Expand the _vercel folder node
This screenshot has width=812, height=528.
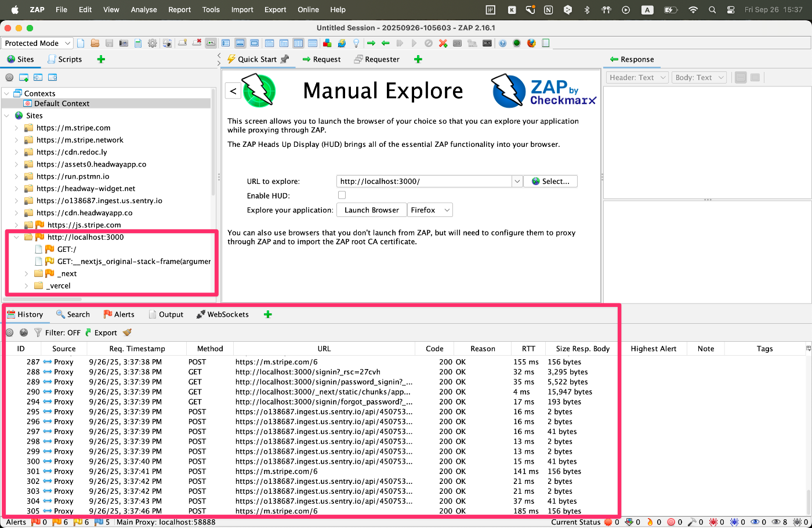26,285
